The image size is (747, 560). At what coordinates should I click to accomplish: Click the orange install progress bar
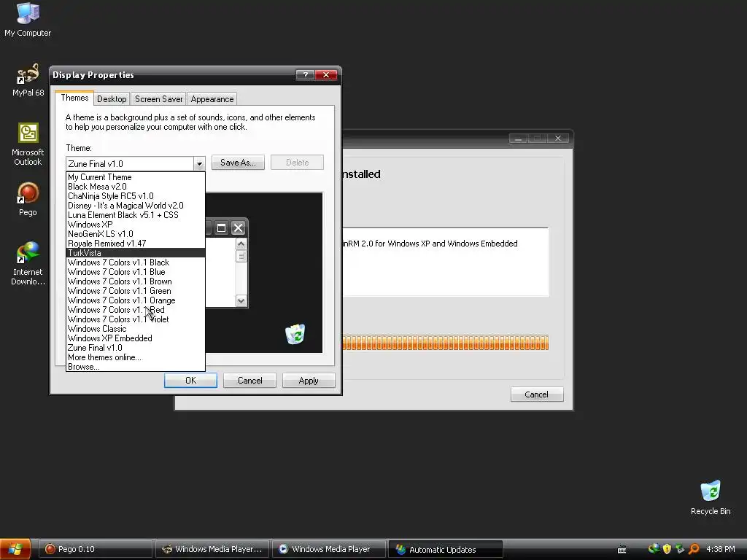pos(446,343)
